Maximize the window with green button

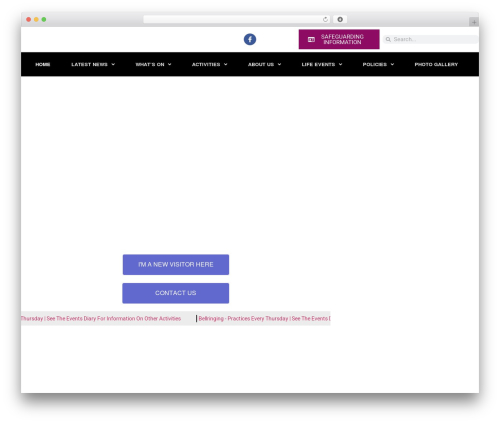[44, 19]
